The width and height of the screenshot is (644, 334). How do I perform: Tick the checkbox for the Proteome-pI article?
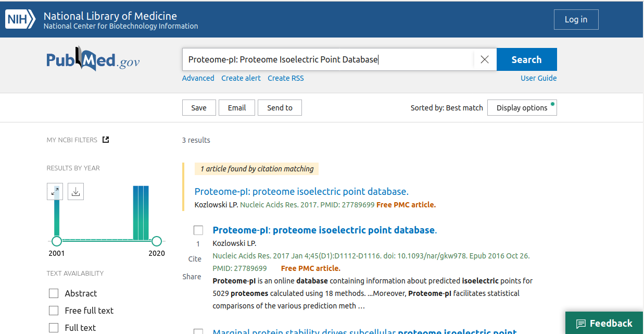198,230
